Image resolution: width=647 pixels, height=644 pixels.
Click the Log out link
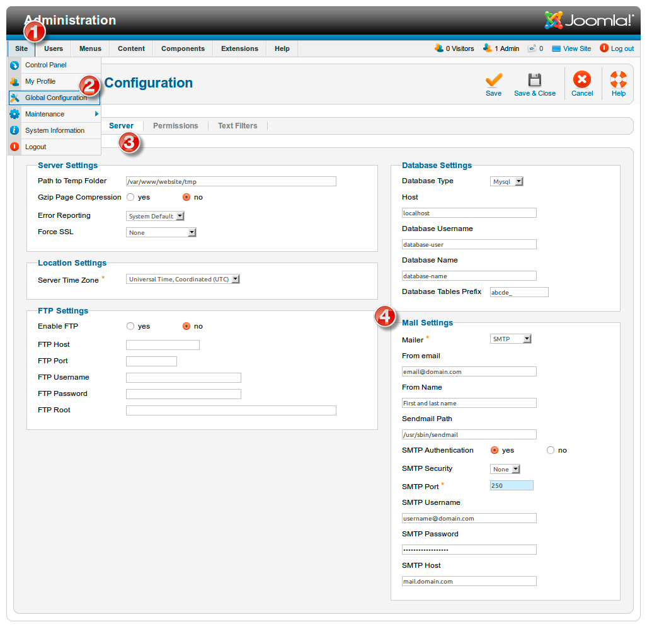622,48
